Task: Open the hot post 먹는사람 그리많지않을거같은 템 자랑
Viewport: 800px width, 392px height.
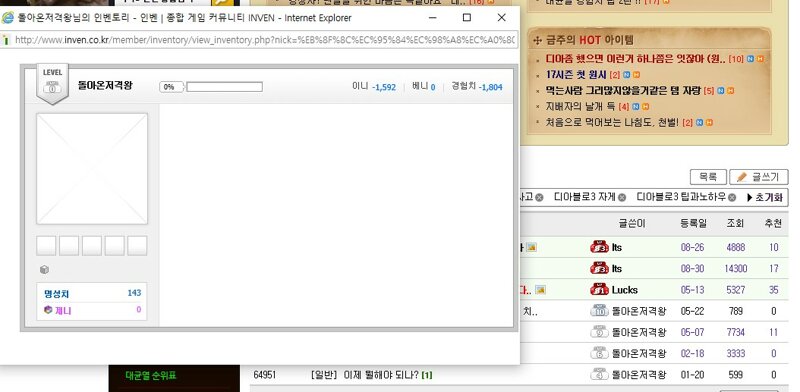Action: [623, 91]
